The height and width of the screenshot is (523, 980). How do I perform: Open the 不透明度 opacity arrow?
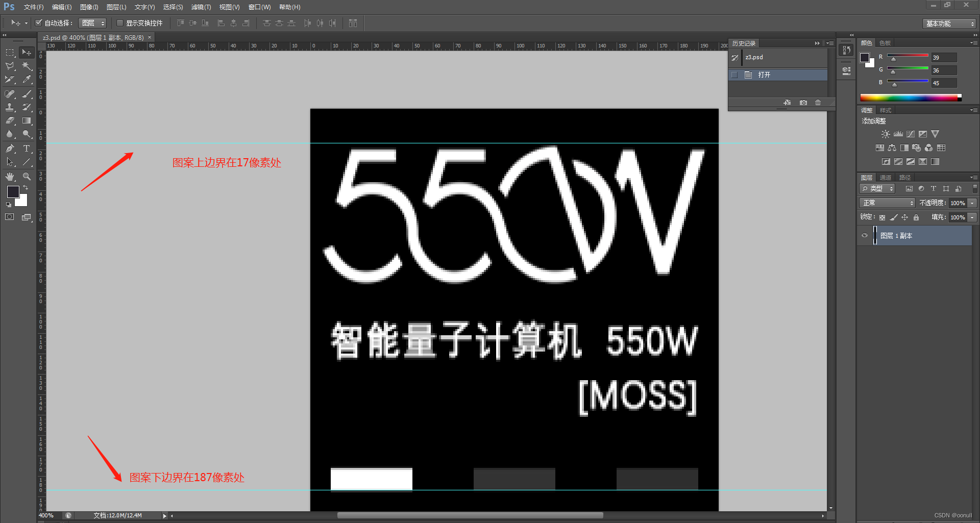coord(972,203)
